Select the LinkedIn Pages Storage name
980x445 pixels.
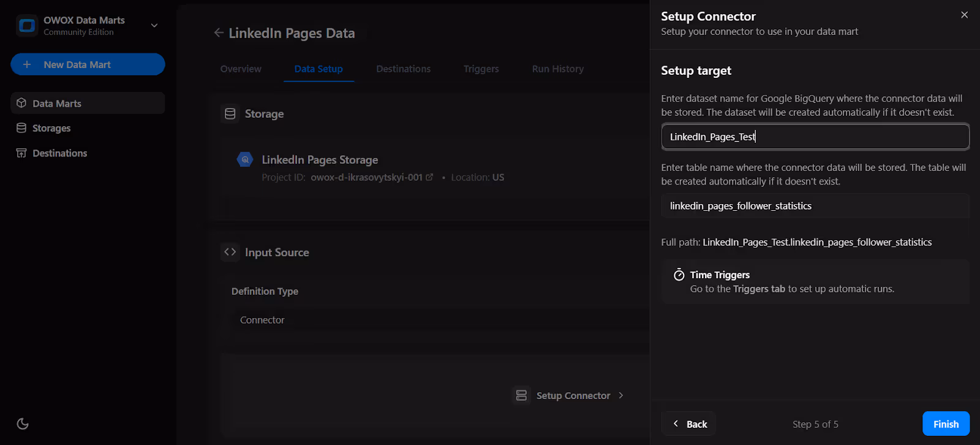coord(320,160)
